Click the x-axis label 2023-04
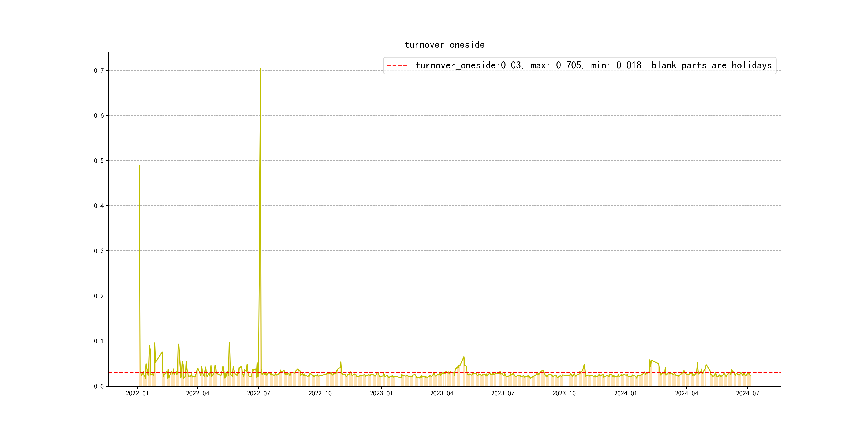Viewport: 868px width, 434px height. (442, 394)
